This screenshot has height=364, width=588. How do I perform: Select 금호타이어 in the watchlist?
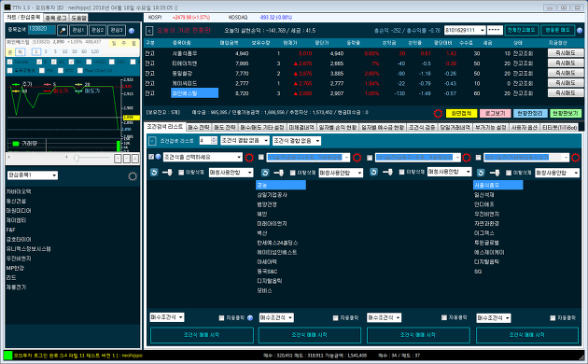pos(19,239)
